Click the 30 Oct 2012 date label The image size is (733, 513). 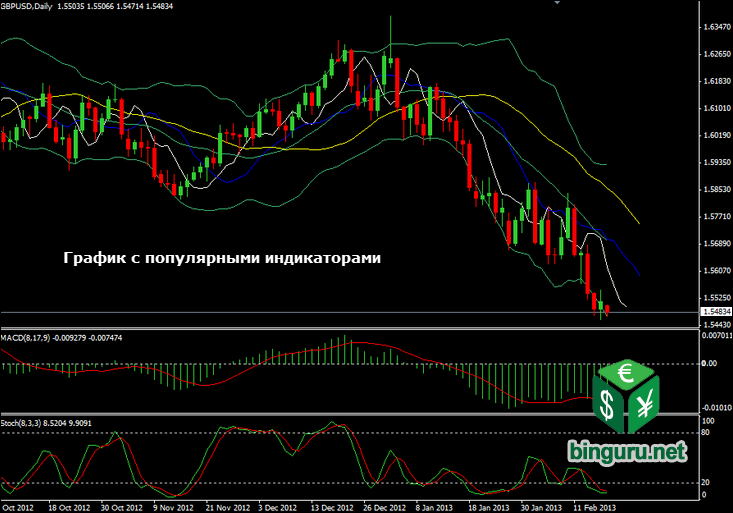click(x=122, y=508)
